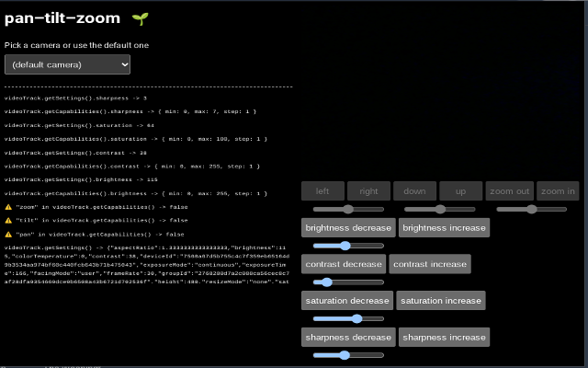Viewport: 588px width, 368px height.
Task: Click the sharpness increase button
Action: coord(444,337)
